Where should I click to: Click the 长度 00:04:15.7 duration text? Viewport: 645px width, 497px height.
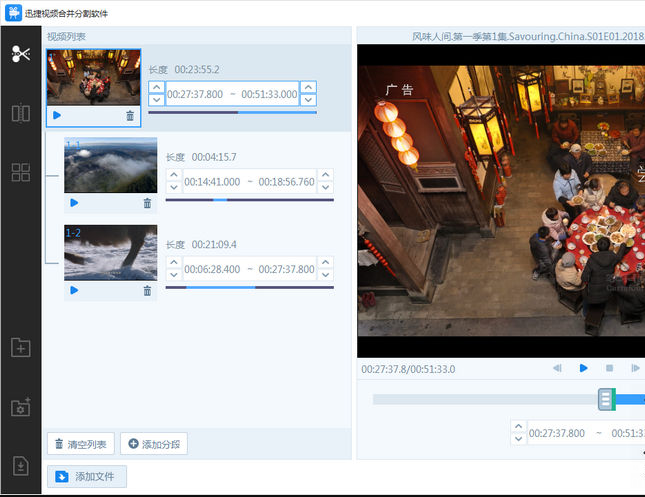pyautogui.click(x=202, y=157)
